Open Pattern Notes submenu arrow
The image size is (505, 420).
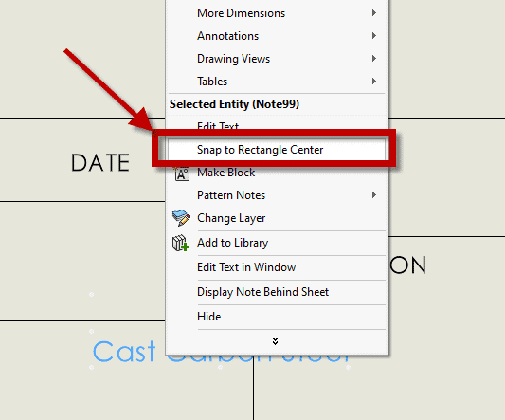coord(374,195)
